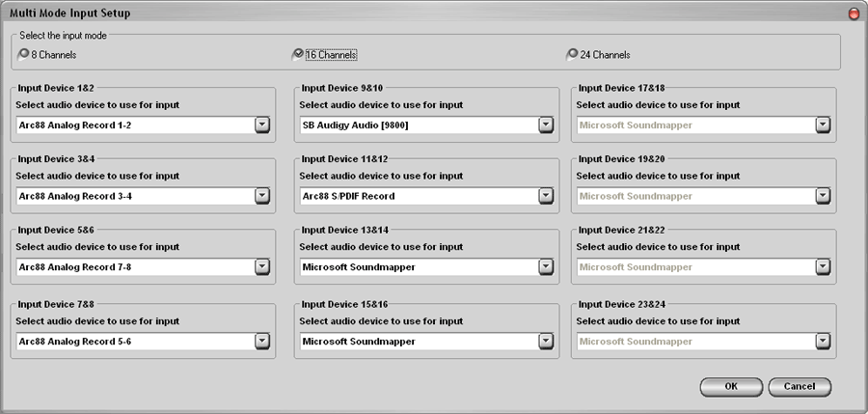Open dropdown arrow for Input Device 5&6

click(262, 267)
